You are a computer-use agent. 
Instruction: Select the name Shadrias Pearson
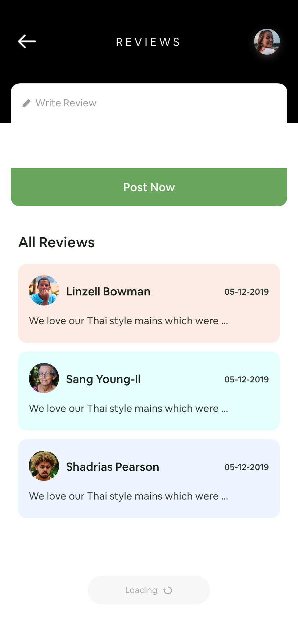(x=113, y=467)
